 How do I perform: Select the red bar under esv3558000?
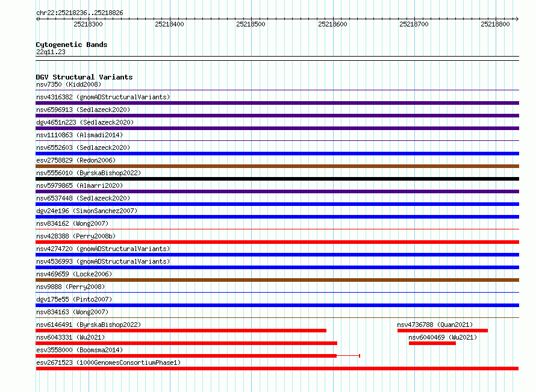point(186,356)
